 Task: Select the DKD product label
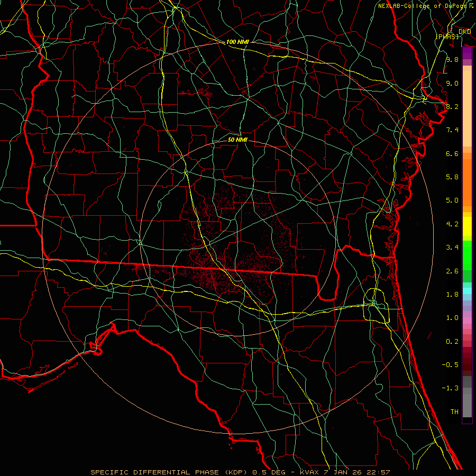click(464, 32)
